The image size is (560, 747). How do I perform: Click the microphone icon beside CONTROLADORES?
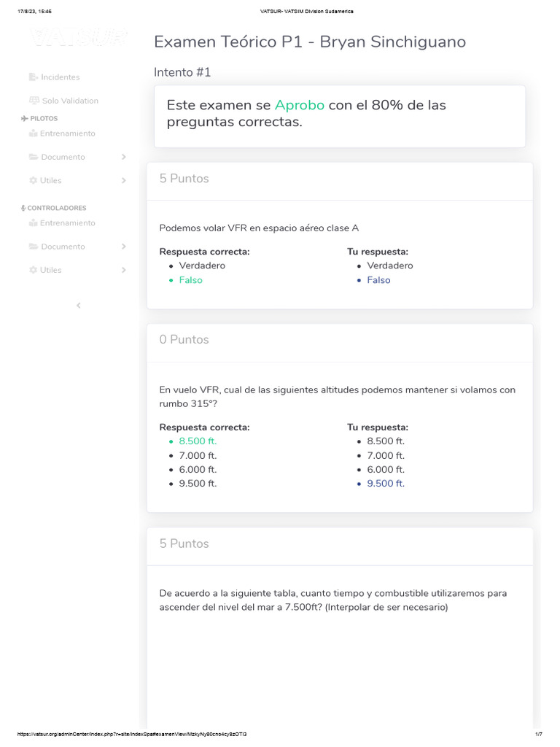point(23,208)
